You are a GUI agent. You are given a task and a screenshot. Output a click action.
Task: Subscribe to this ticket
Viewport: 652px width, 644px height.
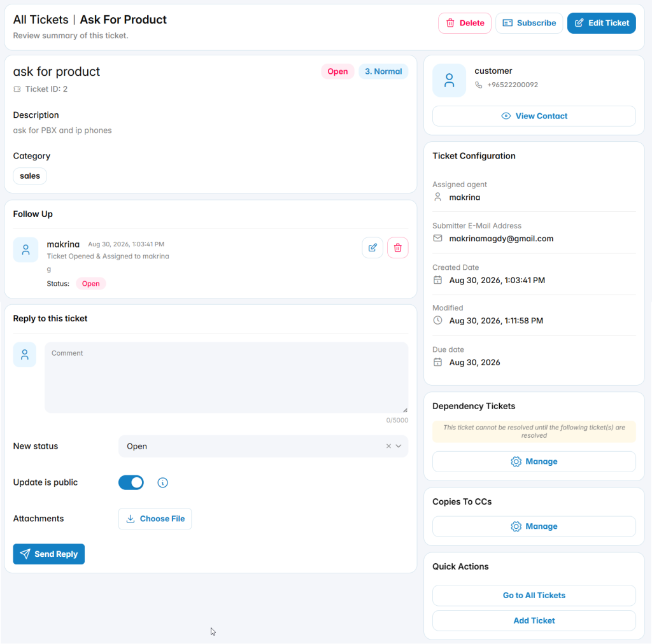coord(529,23)
